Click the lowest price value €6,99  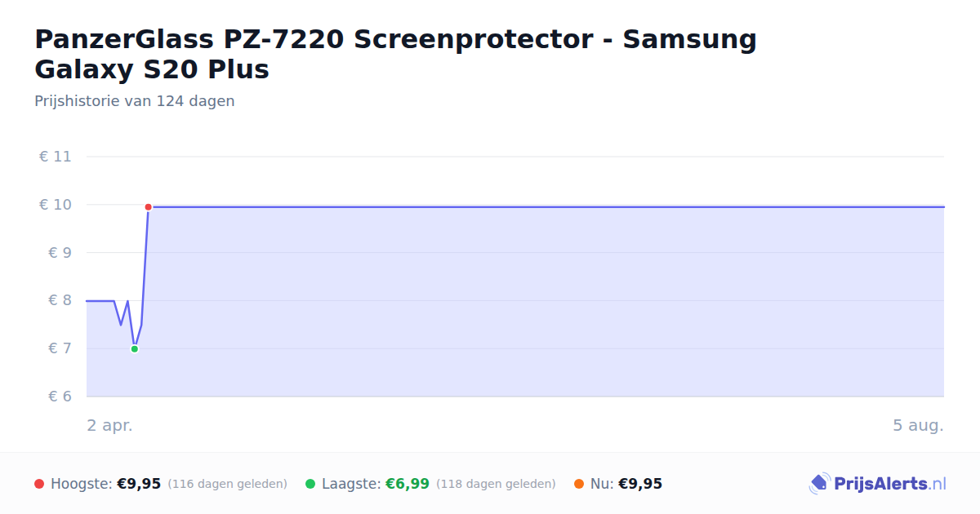click(408, 484)
